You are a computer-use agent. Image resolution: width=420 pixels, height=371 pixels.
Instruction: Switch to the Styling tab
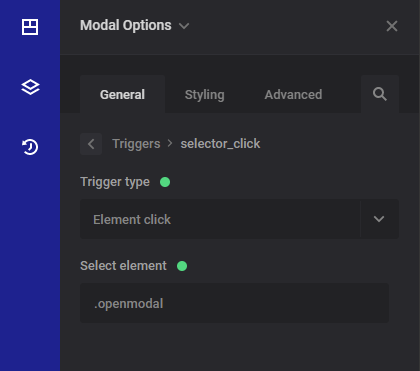205,95
